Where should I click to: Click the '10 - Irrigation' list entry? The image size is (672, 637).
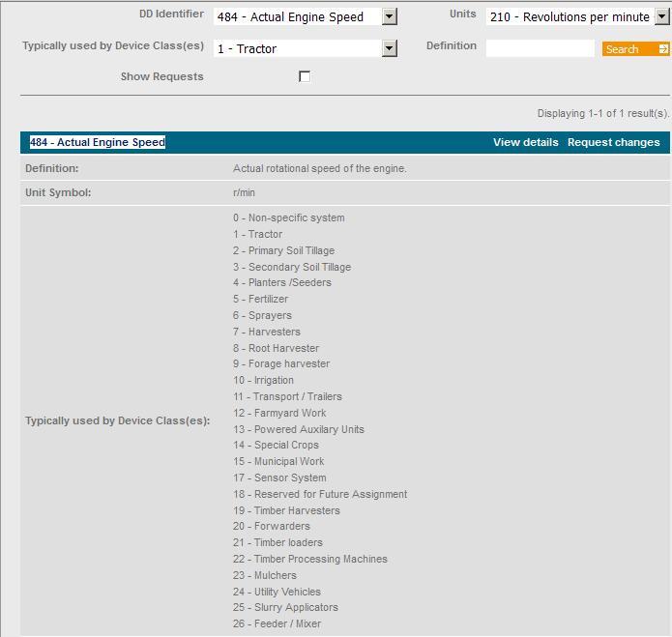click(263, 380)
